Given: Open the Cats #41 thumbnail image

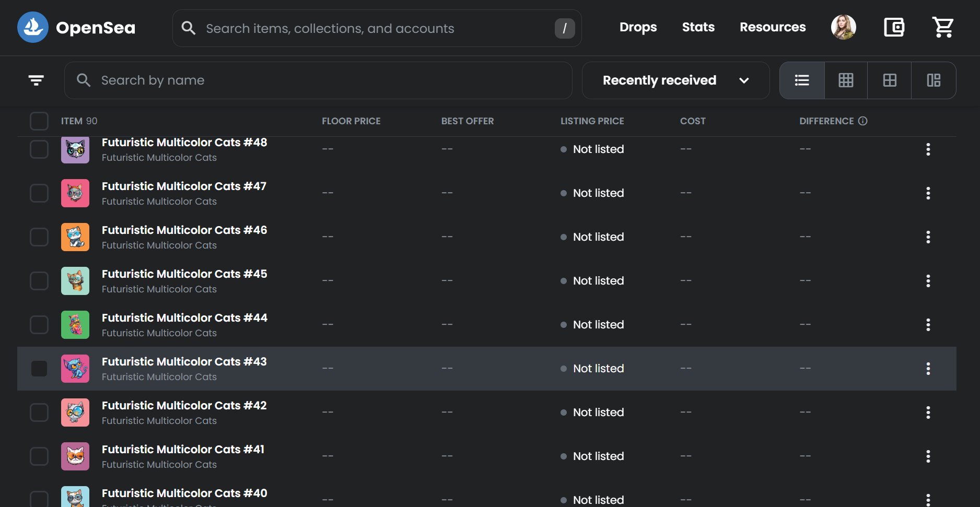Looking at the screenshot, I should [75, 456].
